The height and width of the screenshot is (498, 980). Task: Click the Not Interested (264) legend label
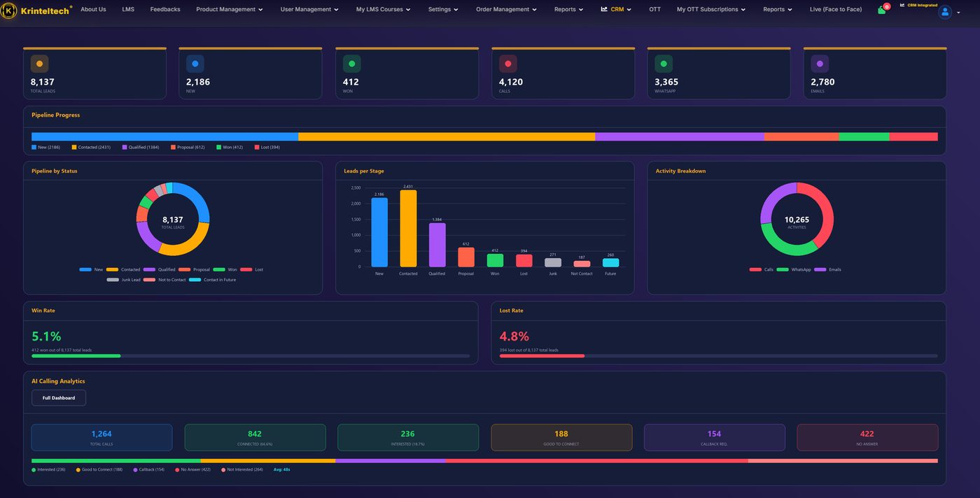click(x=244, y=469)
